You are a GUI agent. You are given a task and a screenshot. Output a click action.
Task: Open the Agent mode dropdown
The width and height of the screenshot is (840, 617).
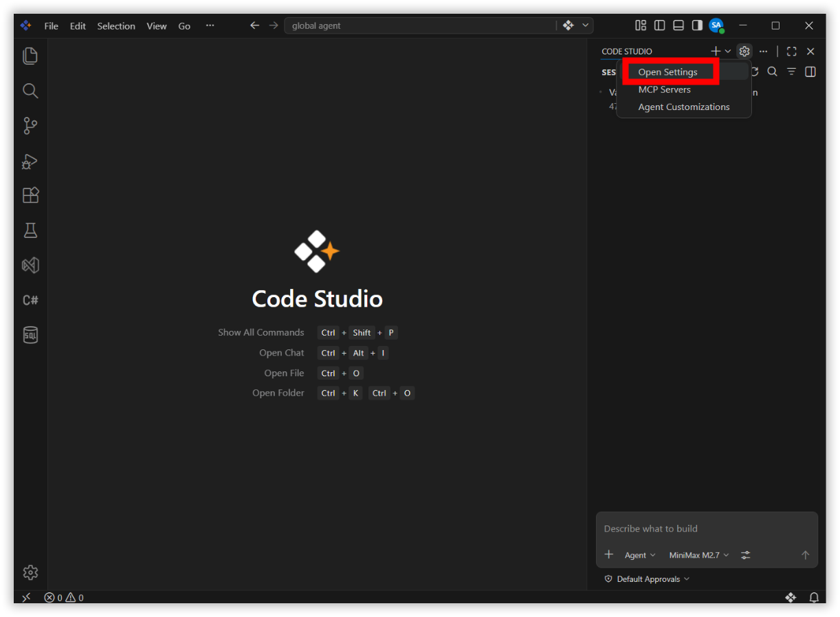(x=640, y=555)
